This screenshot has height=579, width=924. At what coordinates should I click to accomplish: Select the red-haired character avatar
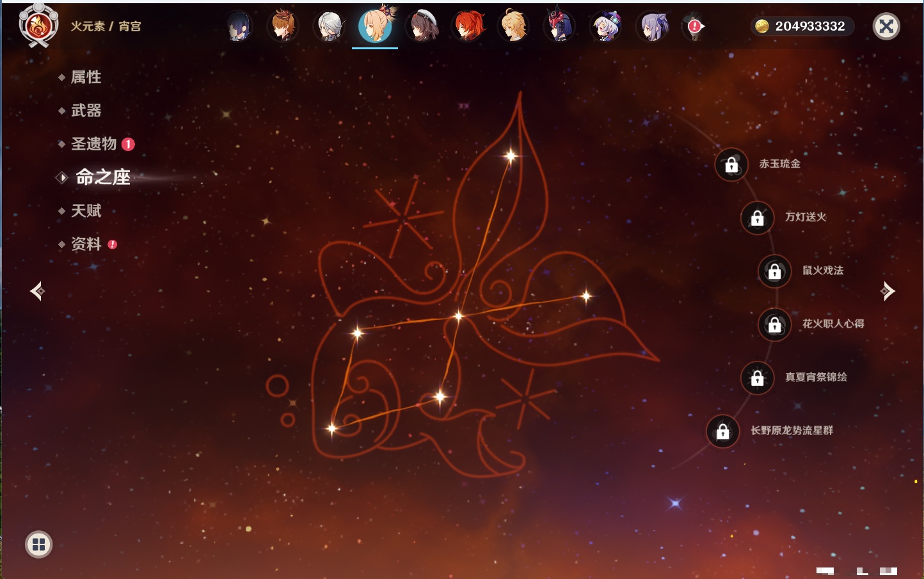(x=468, y=27)
